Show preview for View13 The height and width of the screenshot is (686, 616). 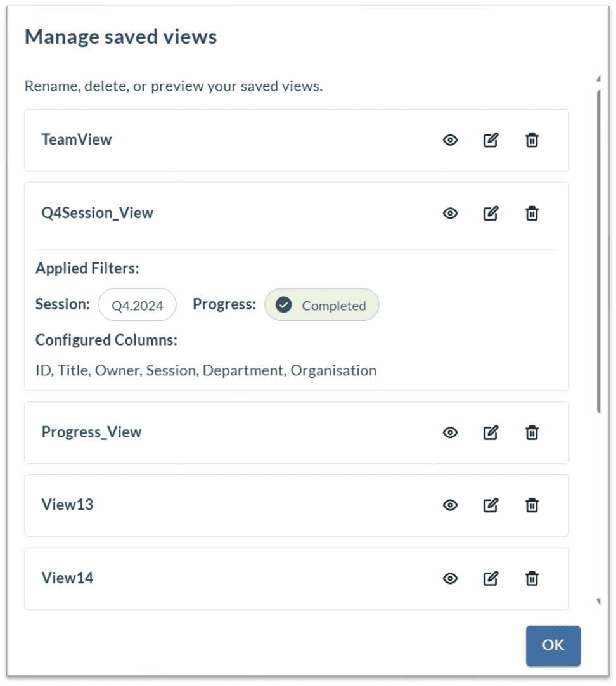point(450,505)
